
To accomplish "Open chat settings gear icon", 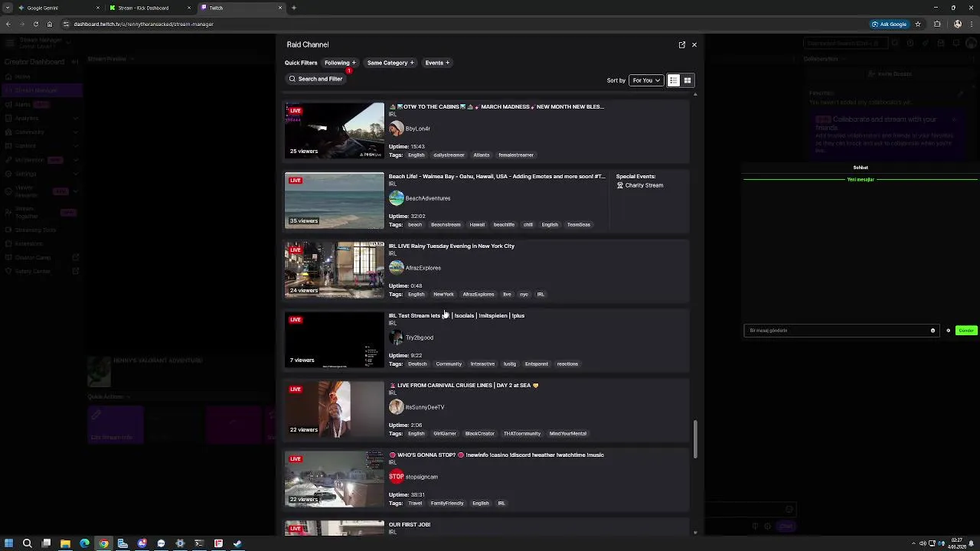I will pos(948,331).
